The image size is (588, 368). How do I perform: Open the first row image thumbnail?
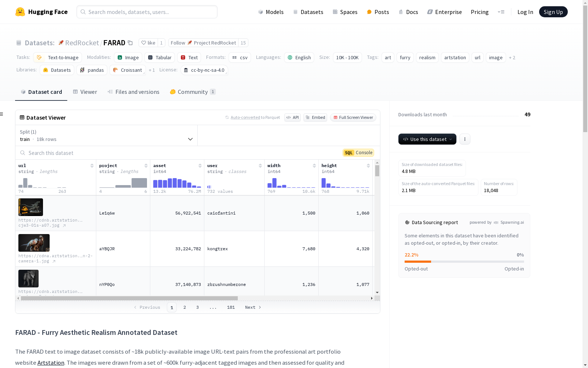click(31, 207)
